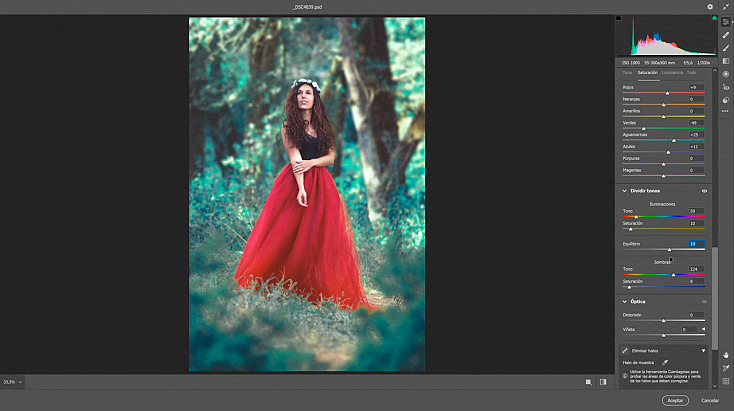Image resolution: width=734 pixels, height=411 pixels.
Task: Adjust Sombras Tono hue slider
Action: (673, 275)
